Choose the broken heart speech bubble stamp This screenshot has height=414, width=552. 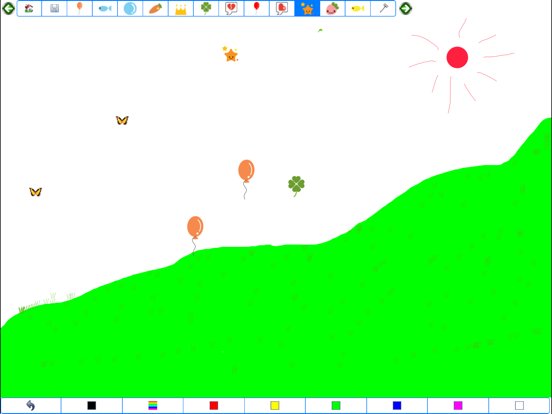tap(231, 8)
